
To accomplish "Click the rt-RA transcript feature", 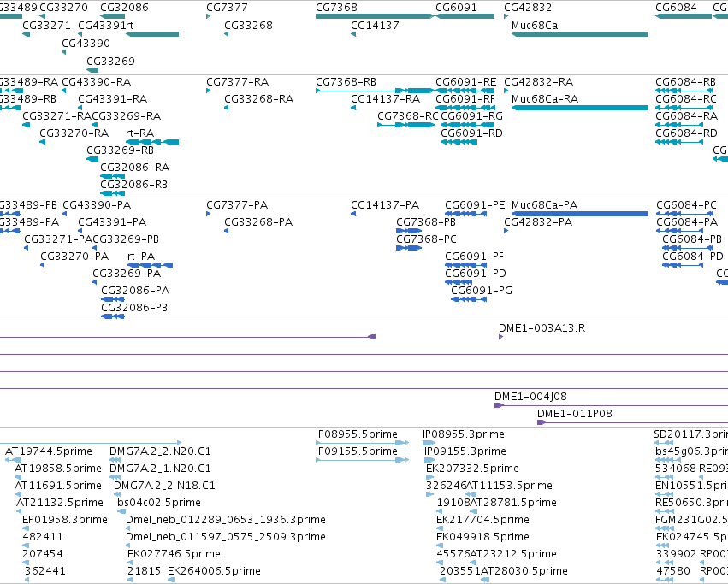I will (x=152, y=142).
